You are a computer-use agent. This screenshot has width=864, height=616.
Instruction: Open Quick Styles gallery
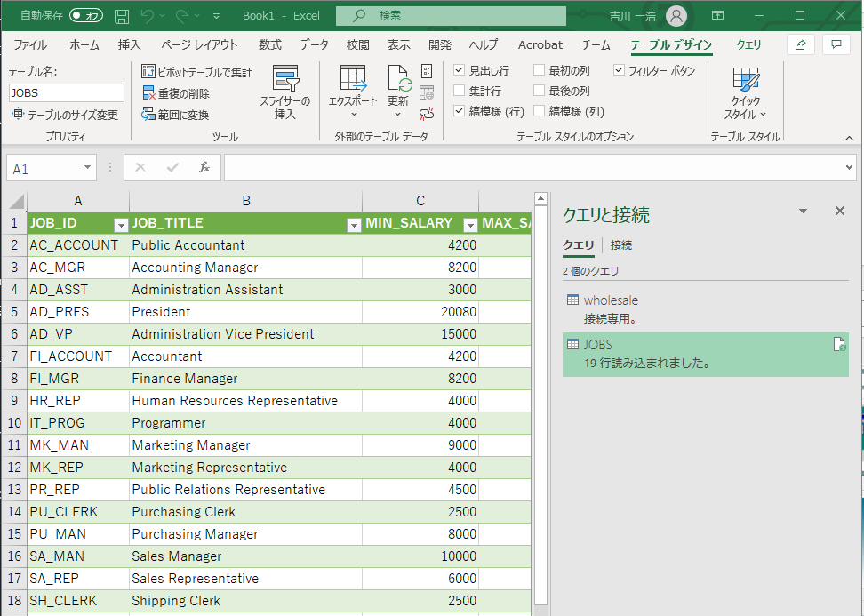point(745,93)
